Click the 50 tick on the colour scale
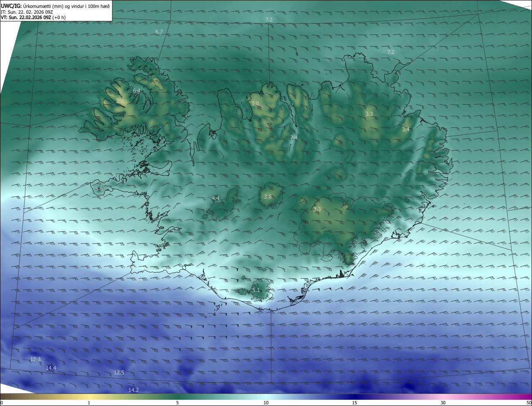The width and height of the screenshot is (532, 406). coord(529,403)
